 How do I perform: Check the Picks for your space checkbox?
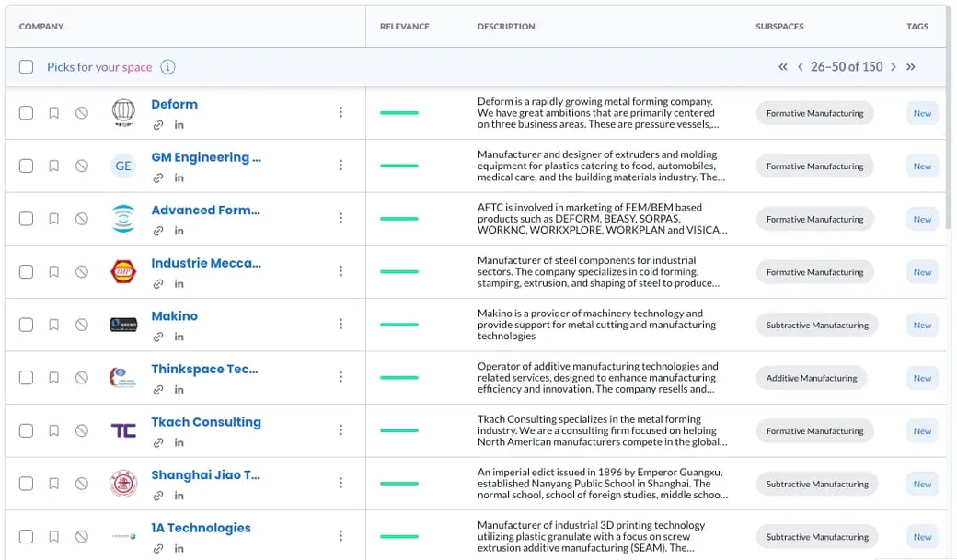[27, 67]
